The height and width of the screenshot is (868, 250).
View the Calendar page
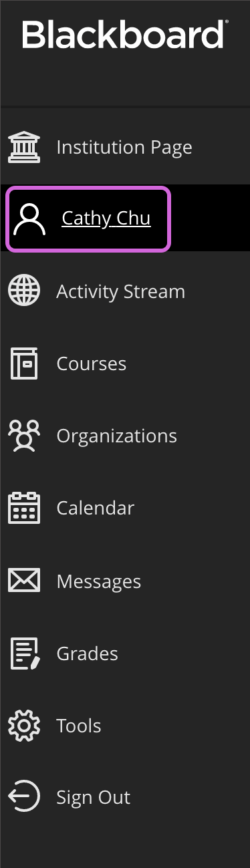click(95, 508)
